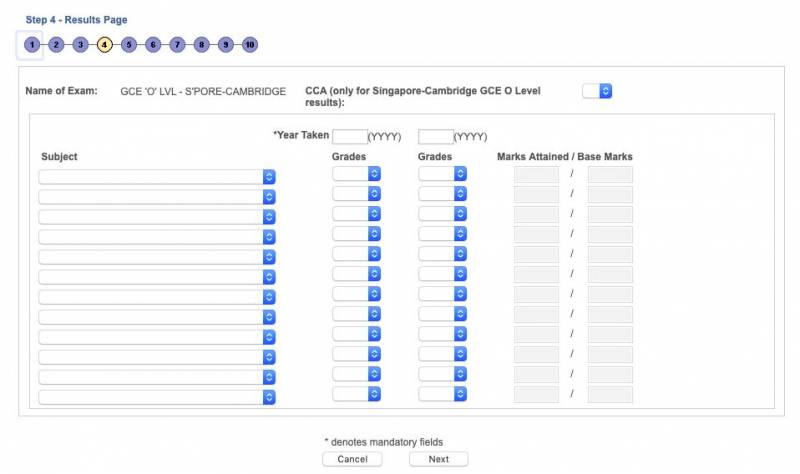Open first row's second Grades dropdown
The height and width of the screenshot is (474, 800).
(x=443, y=174)
